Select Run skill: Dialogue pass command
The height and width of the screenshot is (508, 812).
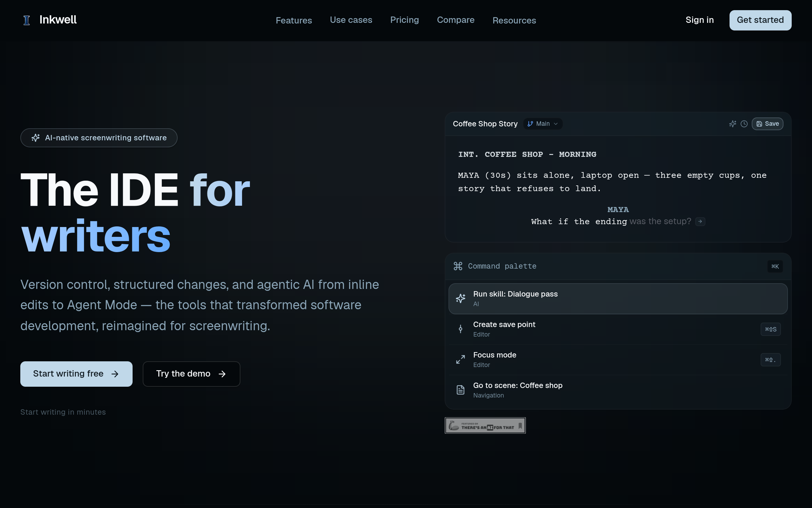click(x=618, y=299)
